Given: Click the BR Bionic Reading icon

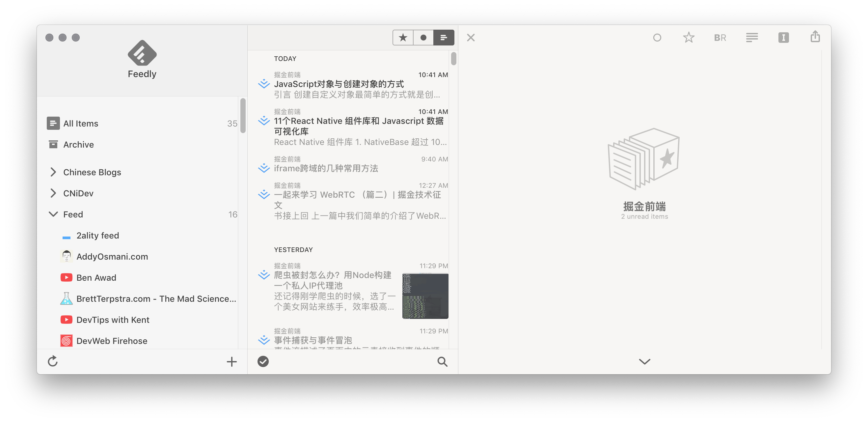Looking at the screenshot, I should tap(720, 38).
